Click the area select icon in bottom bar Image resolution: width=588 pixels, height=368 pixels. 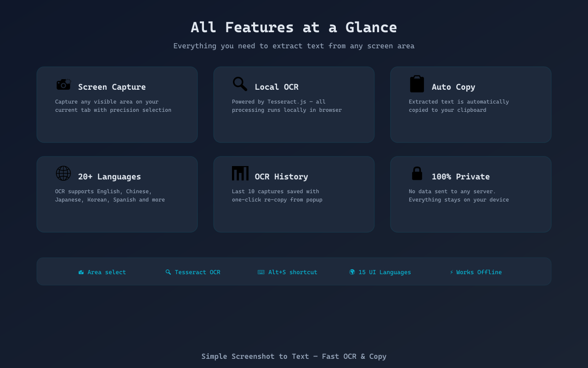pos(81,272)
